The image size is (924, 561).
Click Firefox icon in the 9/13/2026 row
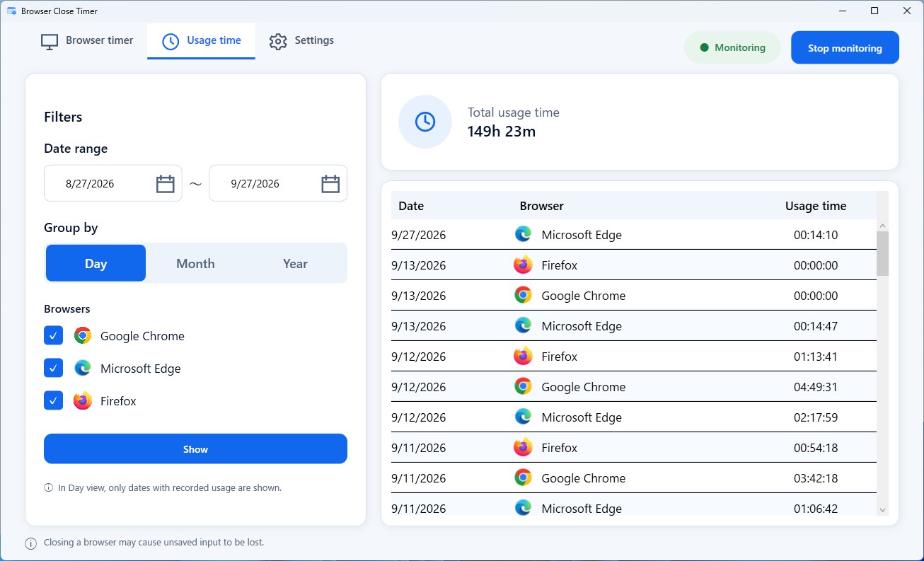(x=523, y=265)
